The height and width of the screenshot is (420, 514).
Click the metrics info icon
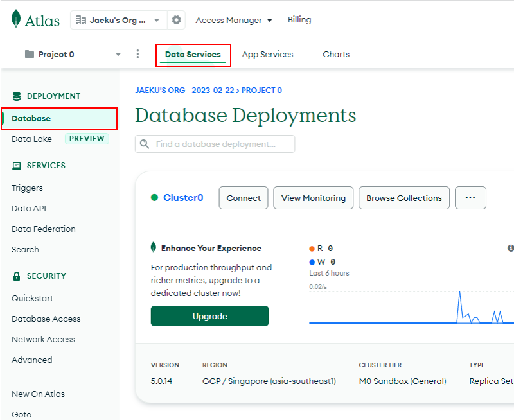(510, 249)
